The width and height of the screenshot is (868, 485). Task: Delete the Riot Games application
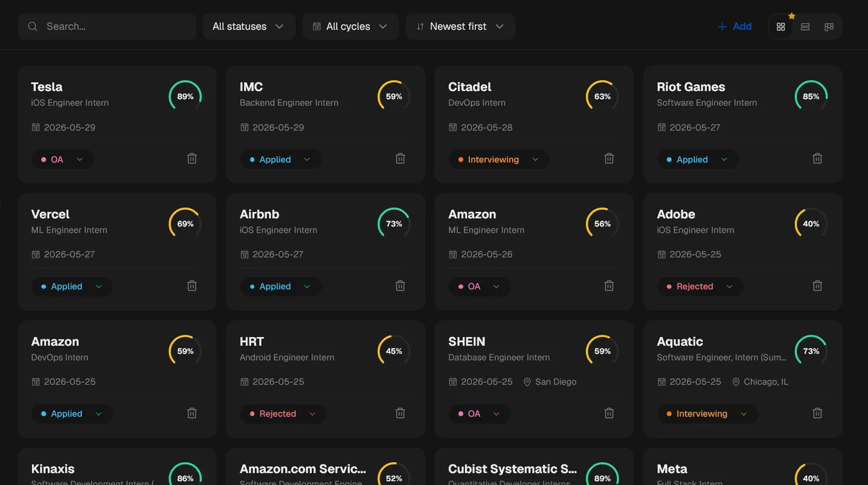[818, 159]
